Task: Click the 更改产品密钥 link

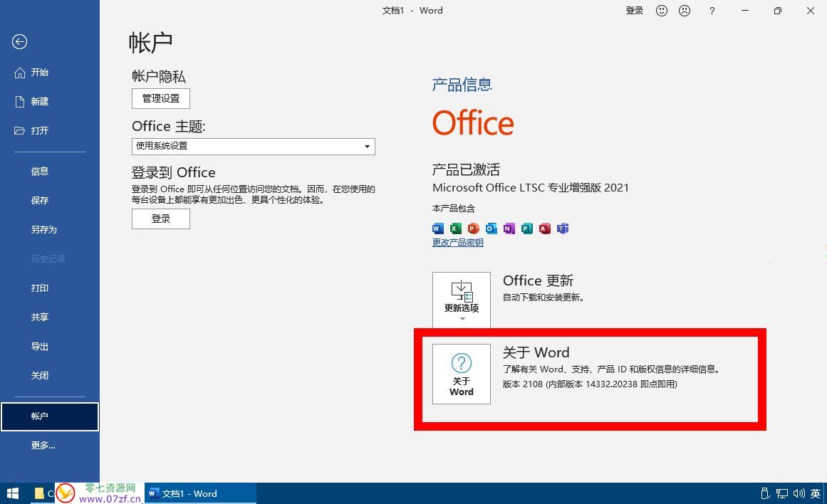Action: [x=458, y=243]
